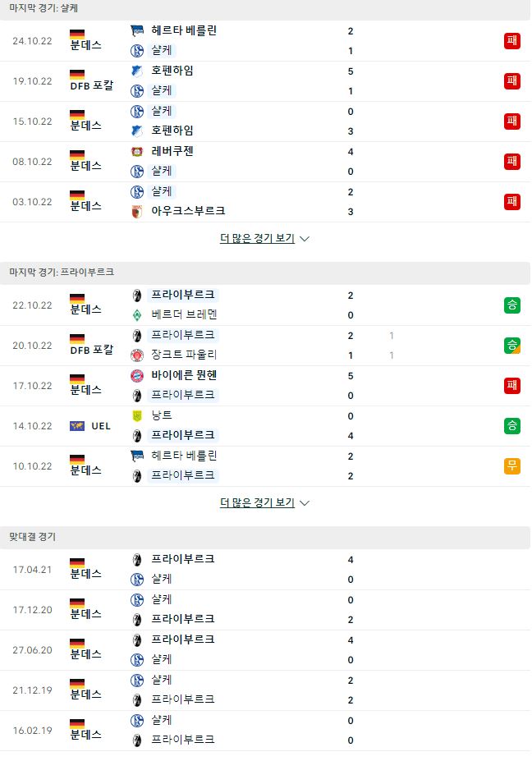Click the Bayern Munich crest in the 17.10.22 match

137,376
